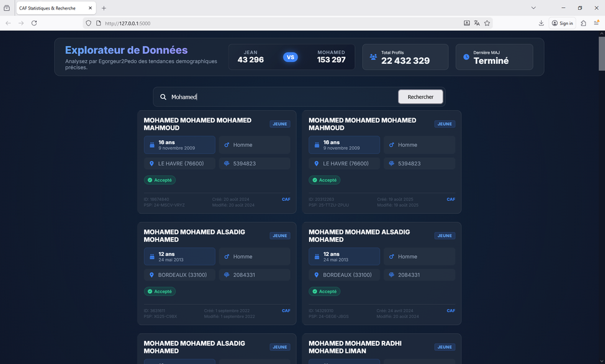Image resolution: width=605 pixels, height=364 pixels.
Task: Click the Dernière MAJ clock icon
Action: (x=466, y=57)
